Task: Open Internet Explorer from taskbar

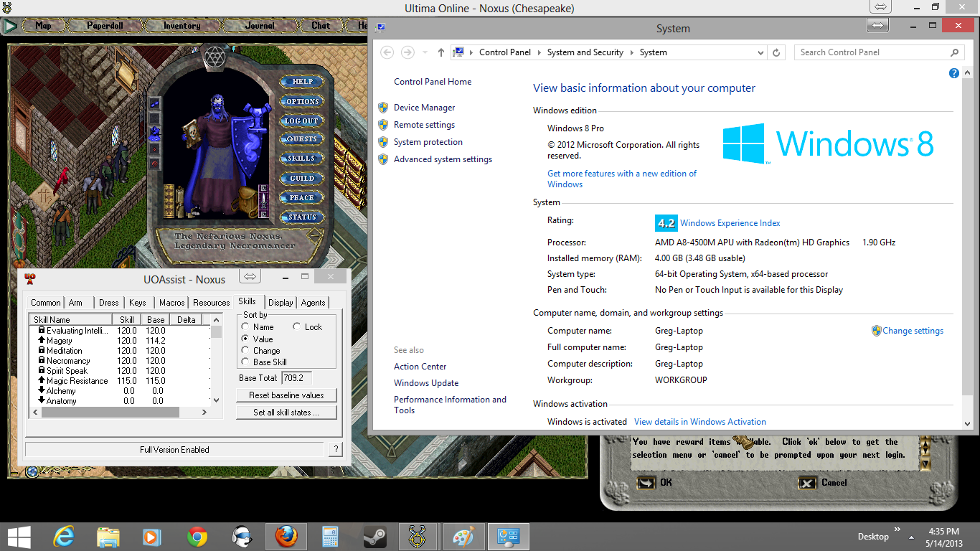Action: [x=65, y=537]
